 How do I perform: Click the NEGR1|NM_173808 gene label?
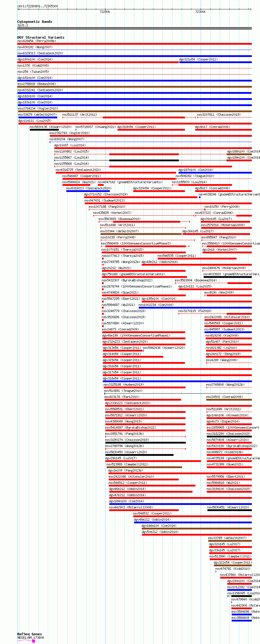coord(31,638)
